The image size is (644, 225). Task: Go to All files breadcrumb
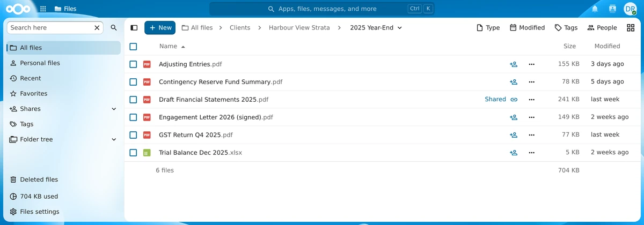tap(197, 27)
